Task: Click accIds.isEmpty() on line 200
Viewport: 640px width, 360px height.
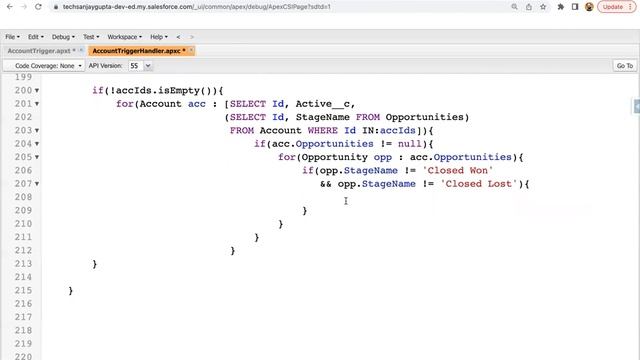Action: pos(164,90)
